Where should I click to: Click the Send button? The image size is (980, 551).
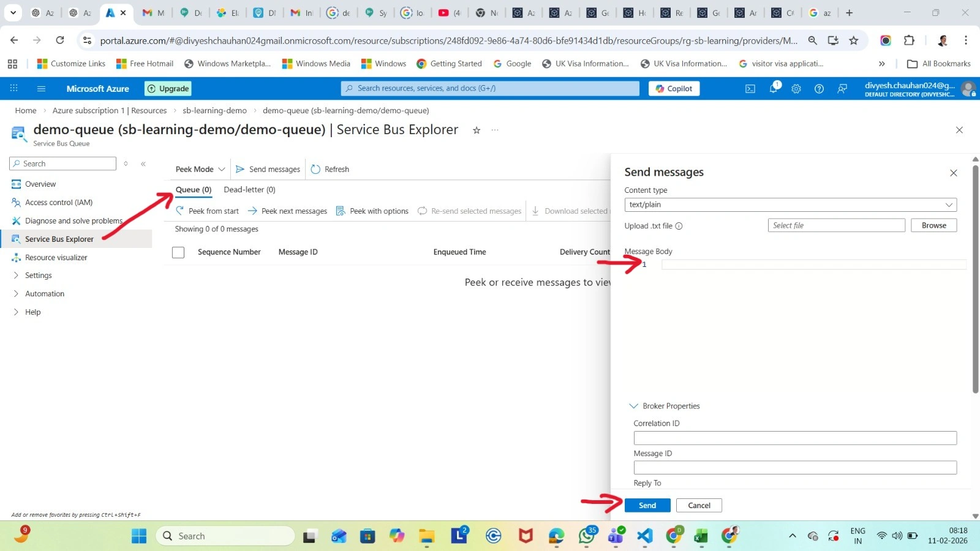click(647, 506)
